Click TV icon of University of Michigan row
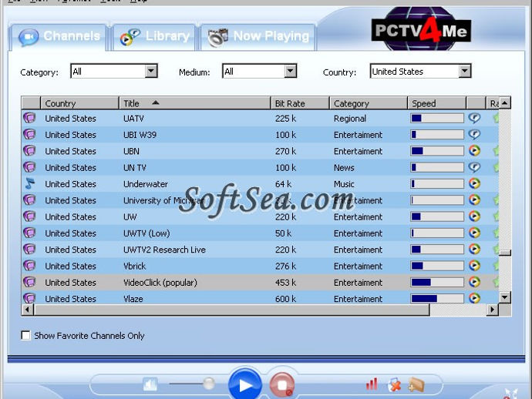 click(30, 199)
